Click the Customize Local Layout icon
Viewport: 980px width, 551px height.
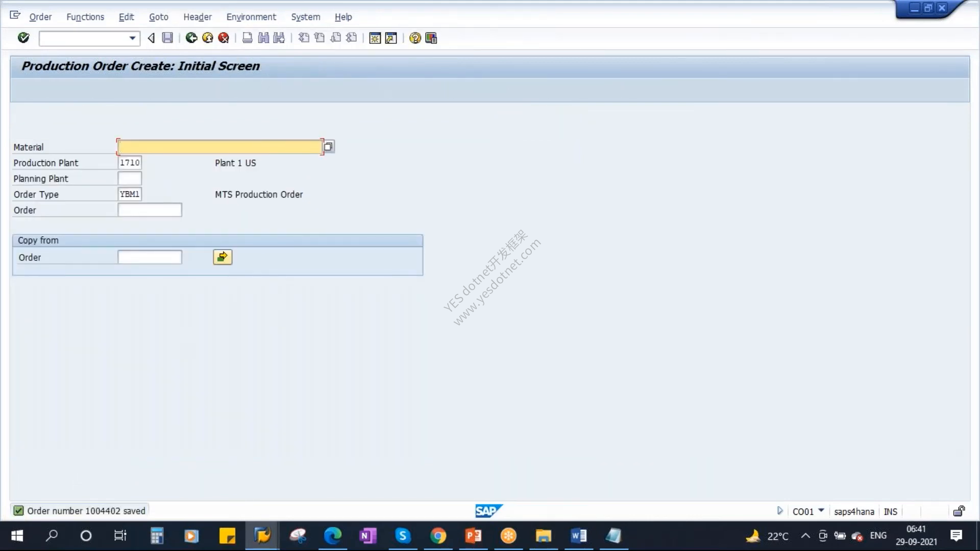coord(431,38)
